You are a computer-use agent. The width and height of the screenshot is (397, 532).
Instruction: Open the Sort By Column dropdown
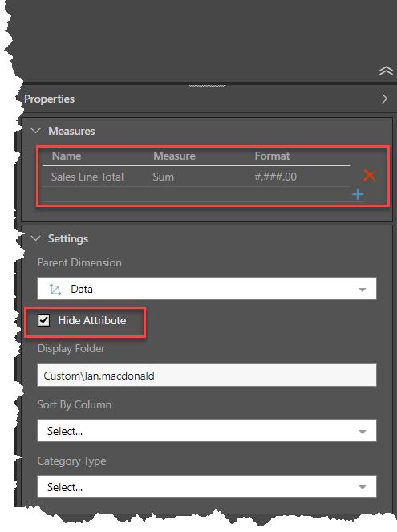pos(207,431)
